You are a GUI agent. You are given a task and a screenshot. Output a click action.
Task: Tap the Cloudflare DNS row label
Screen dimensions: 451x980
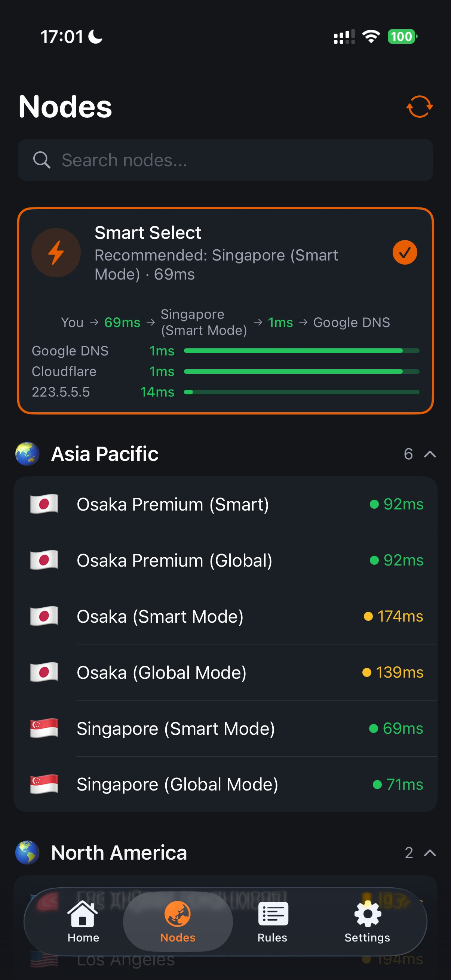[64, 371]
